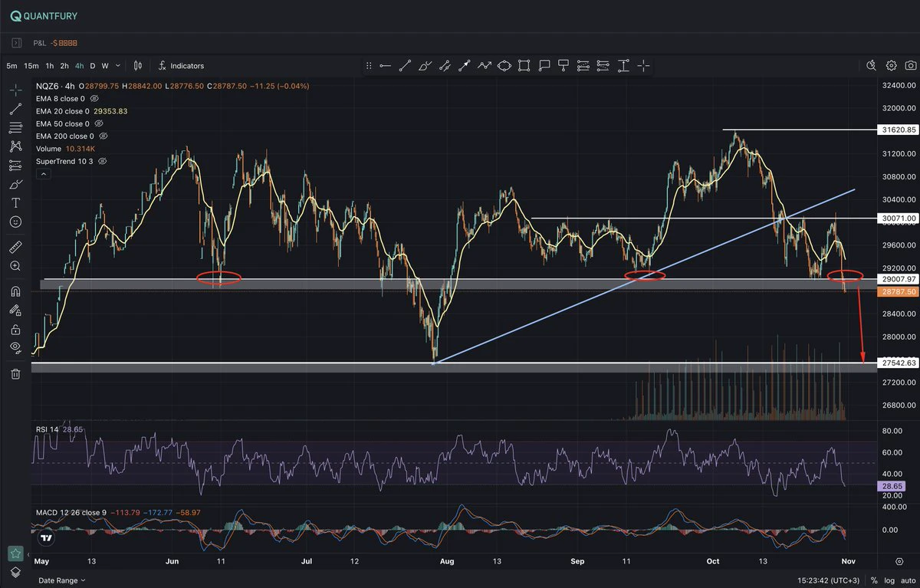The image size is (920, 588).
Task: Toggle log scale mode
Action: (x=888, y=580)
